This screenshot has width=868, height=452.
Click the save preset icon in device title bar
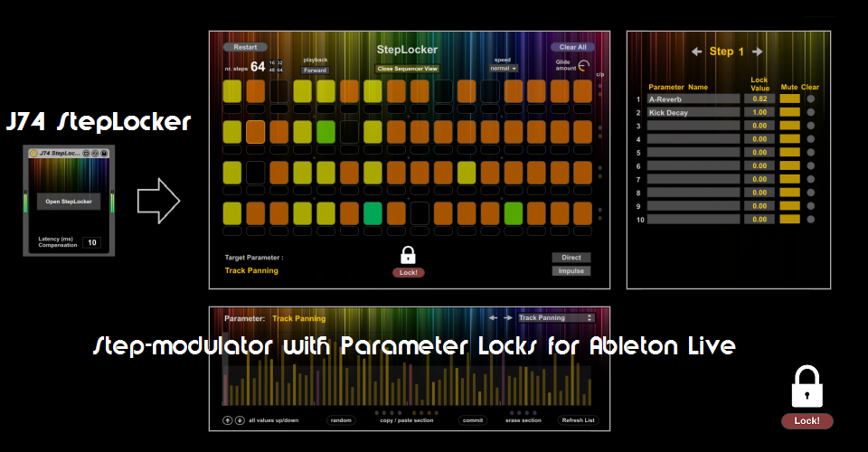coord(103,154)
